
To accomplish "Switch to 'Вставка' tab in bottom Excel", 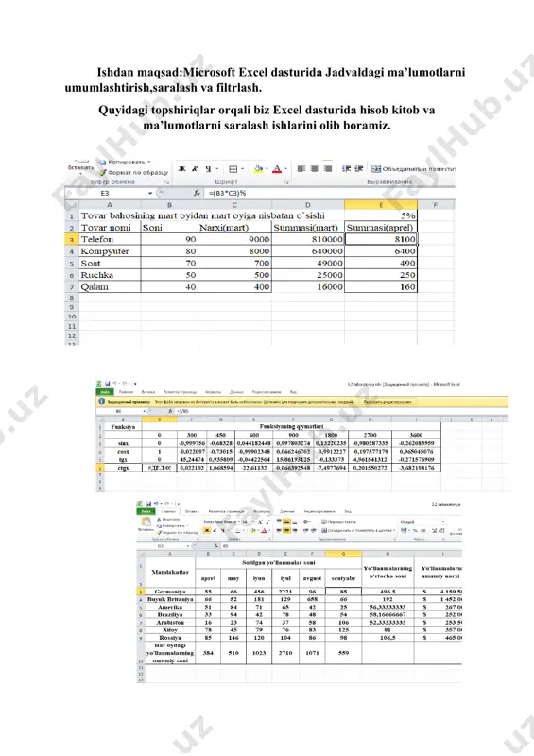I will click(192, 511).
